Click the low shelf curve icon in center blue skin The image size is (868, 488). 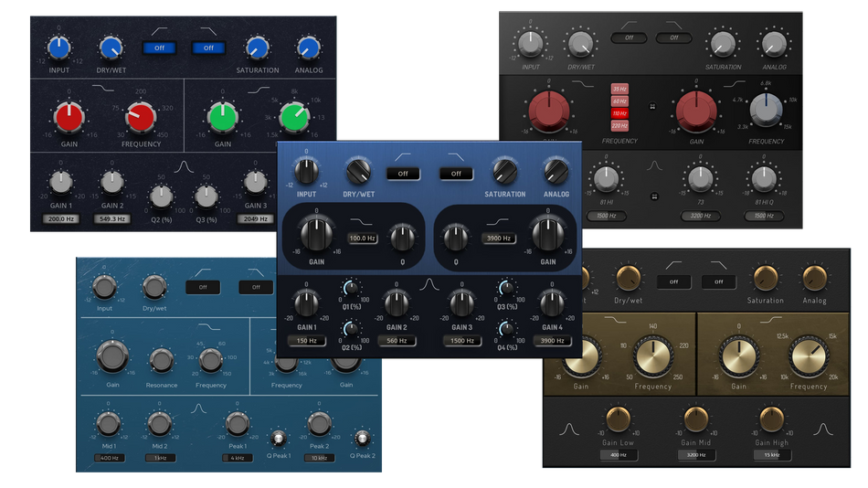362,221
